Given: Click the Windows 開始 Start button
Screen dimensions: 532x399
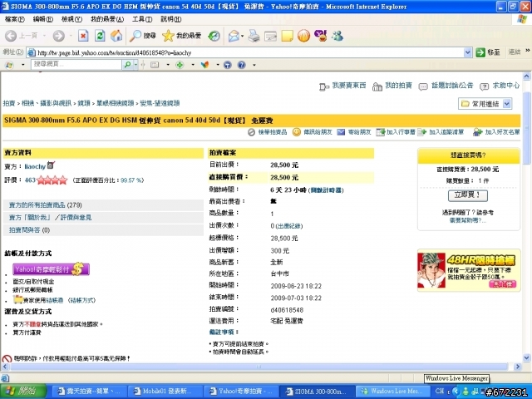Looking at the screenshot, I should (x=23, y=392).
